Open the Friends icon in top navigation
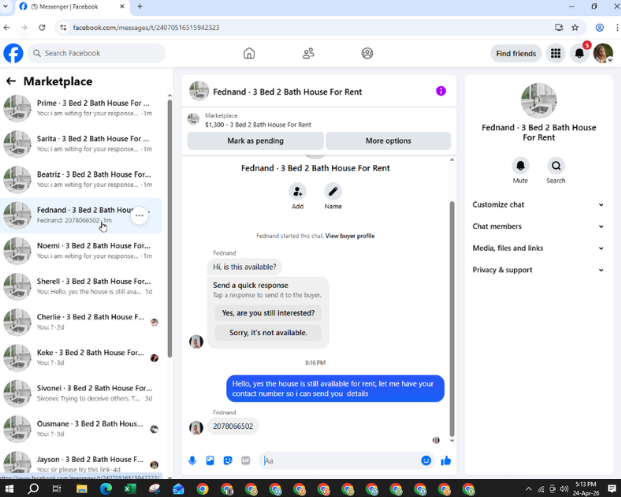The width and height of the screenshot is (621, 497). (x=309, y=53)
